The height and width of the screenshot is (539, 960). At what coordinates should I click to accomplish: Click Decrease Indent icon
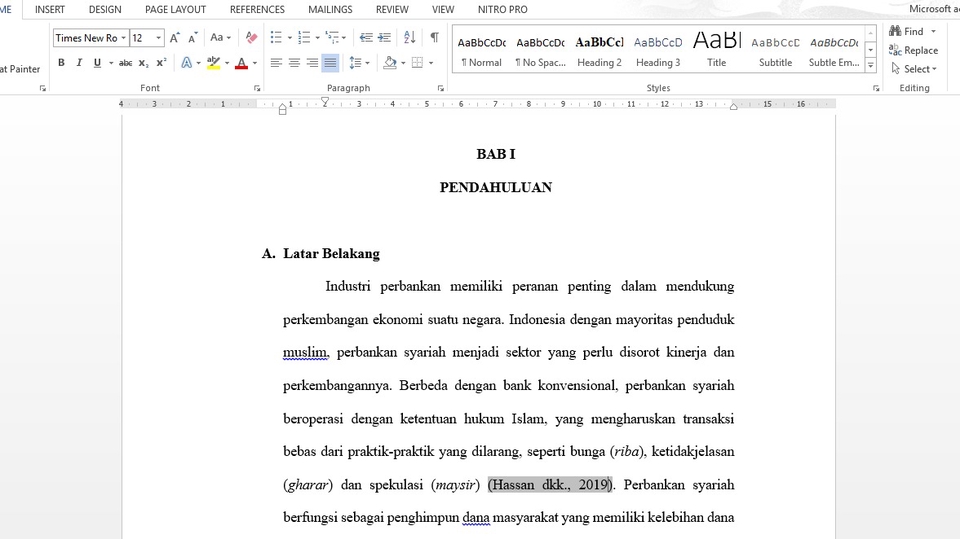tap(366, 37)
